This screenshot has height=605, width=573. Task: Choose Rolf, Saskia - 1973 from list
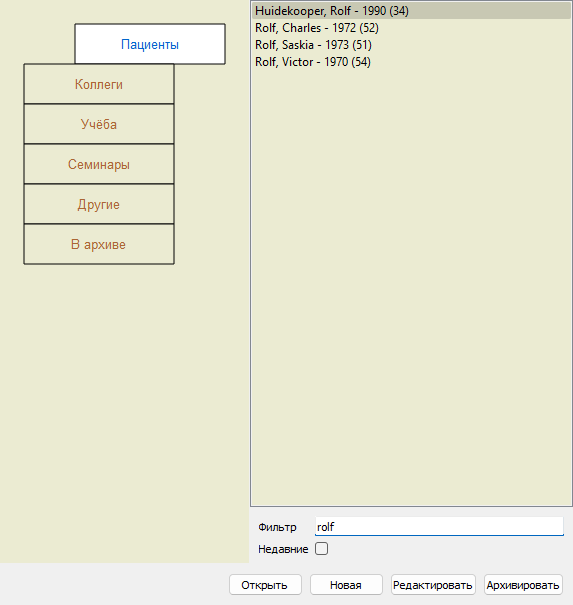click(411, 45)
